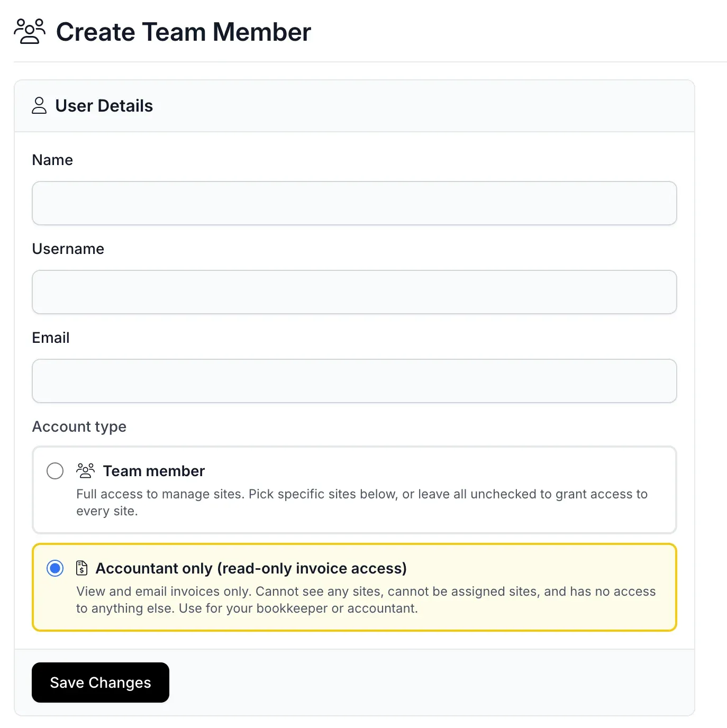Click the Account type label
The image size is (727, 728).
(x=79, y=426)
